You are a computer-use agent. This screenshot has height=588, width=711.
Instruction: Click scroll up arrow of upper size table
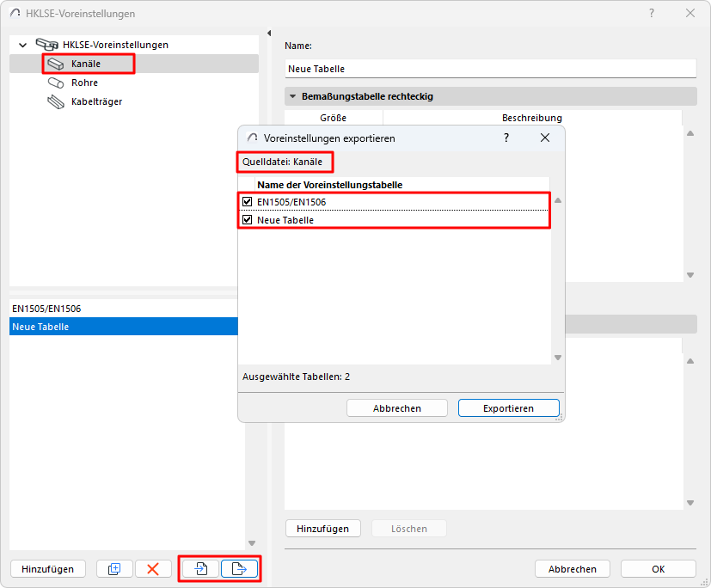tap(690, 133)
